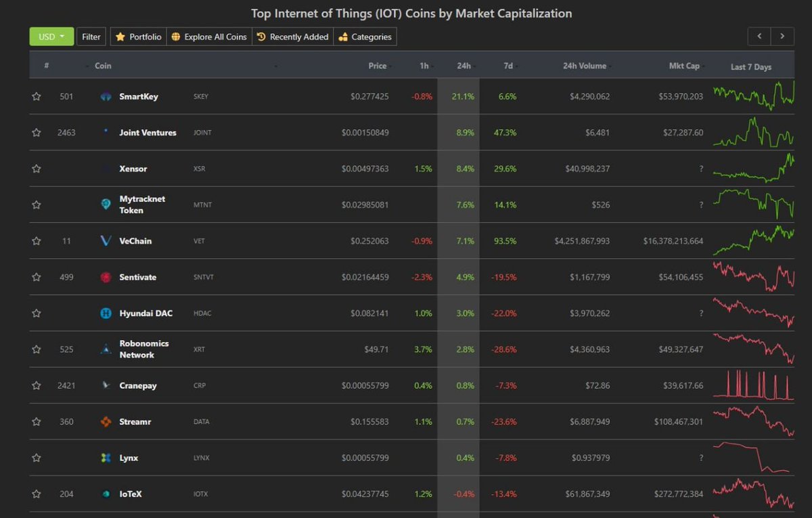Favorite VeChain with its star
812x518 pixels.
coord(37,241)
